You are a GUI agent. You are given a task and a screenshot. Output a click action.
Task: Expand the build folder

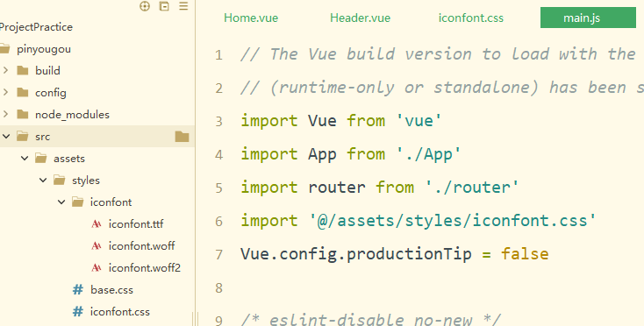6,70
